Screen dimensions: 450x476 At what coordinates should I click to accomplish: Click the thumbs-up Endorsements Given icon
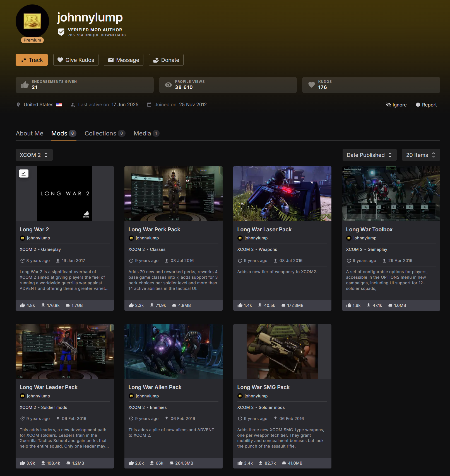click(x=25, y=84)
